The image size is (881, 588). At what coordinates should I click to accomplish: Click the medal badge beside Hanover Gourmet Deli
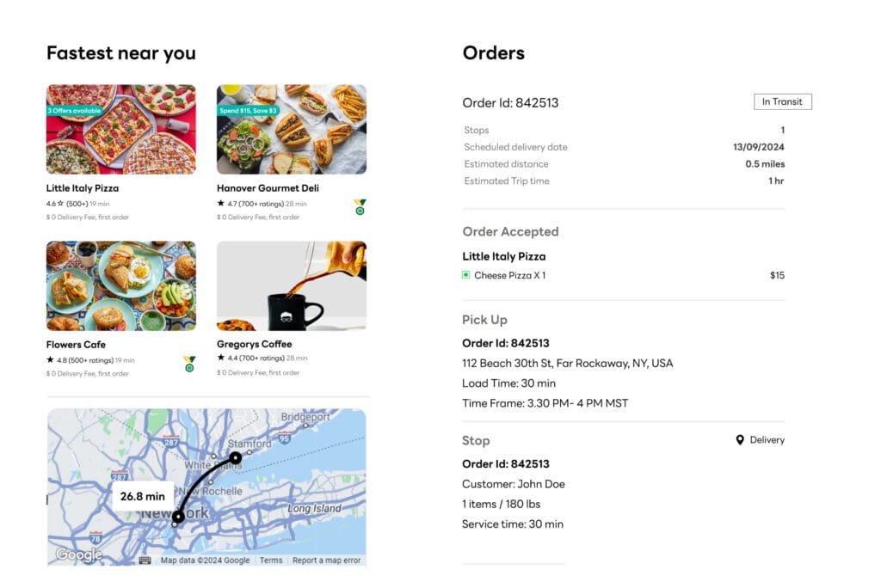(x=360, y=206)
